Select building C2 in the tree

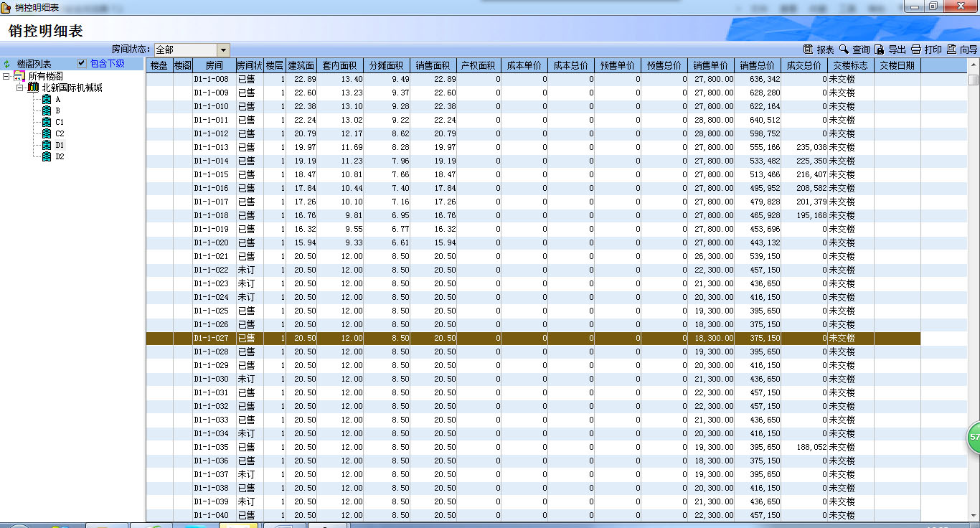click(60, 133)
